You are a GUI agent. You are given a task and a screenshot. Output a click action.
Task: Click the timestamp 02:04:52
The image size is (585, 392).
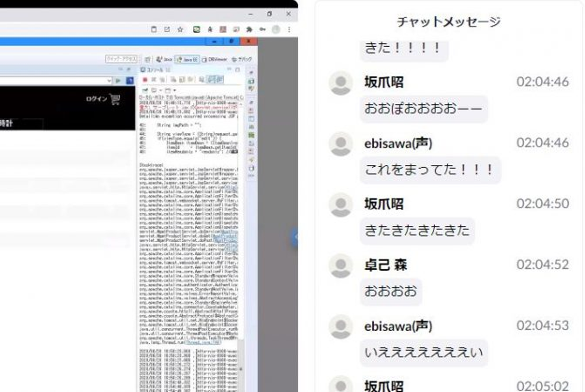[x=543, y=264]
